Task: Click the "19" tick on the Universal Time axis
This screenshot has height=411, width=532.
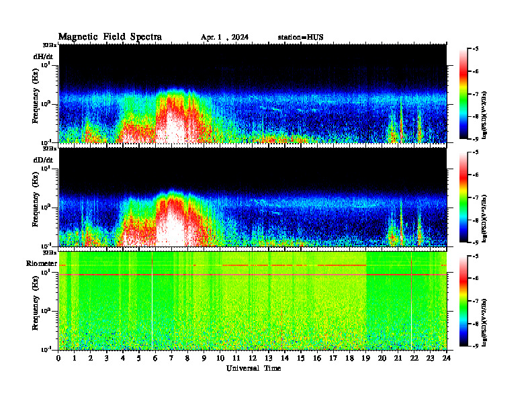Action: [x=365, y=358]
